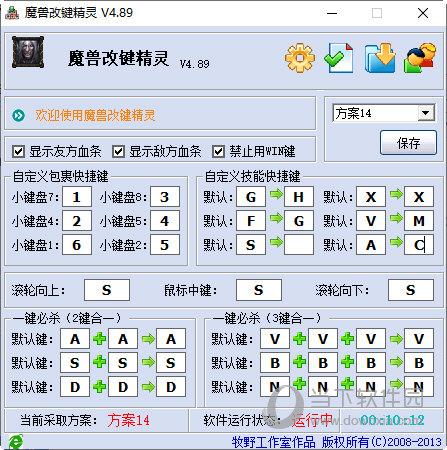Click the empty target field after default S
The height and width of the screenshot is (450, 447).
[x=299, y=245]
